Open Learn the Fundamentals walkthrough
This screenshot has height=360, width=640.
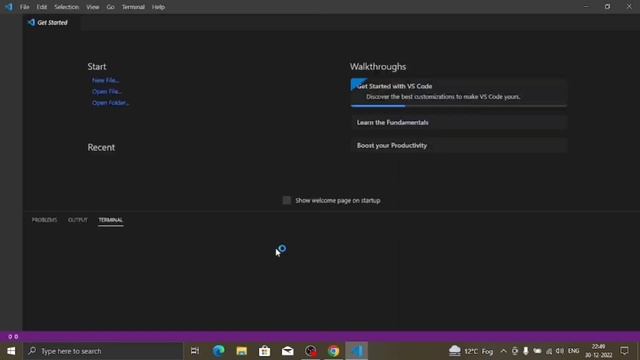[459, 122]
